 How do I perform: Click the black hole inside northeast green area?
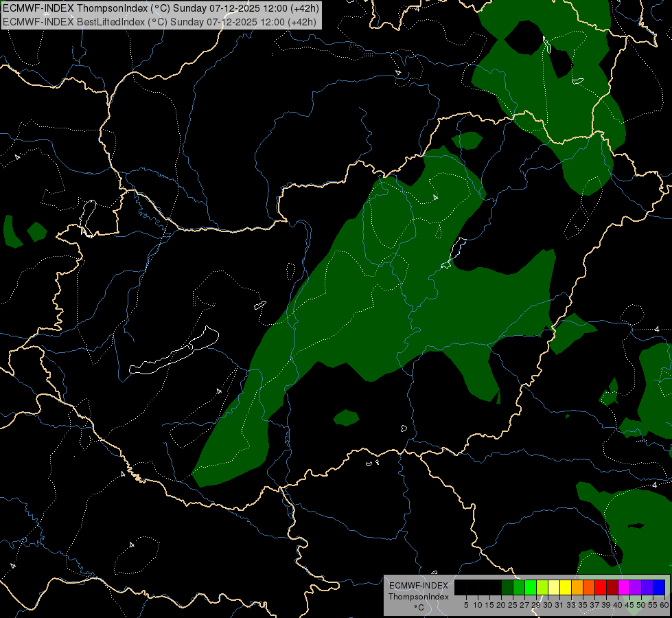[524, 38]
